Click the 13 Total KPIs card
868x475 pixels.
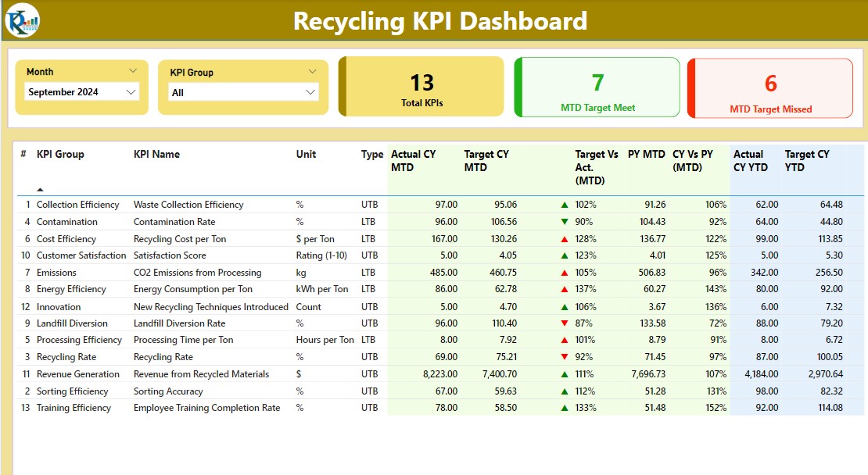point(421,86)
